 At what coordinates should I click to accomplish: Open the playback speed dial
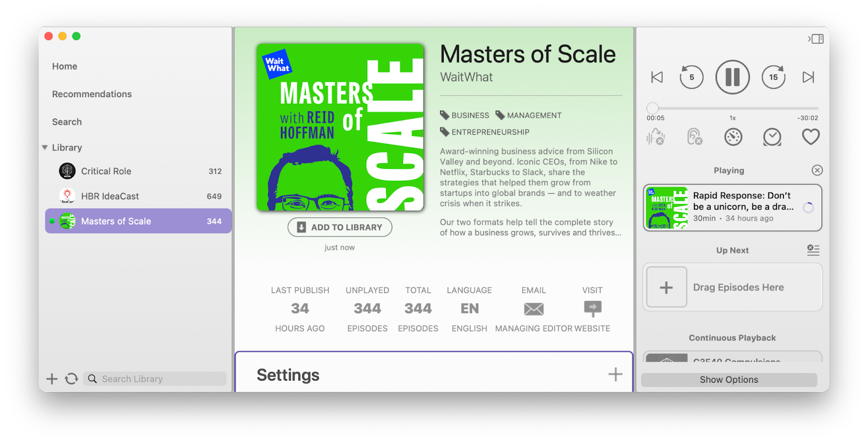click(733, 137)
